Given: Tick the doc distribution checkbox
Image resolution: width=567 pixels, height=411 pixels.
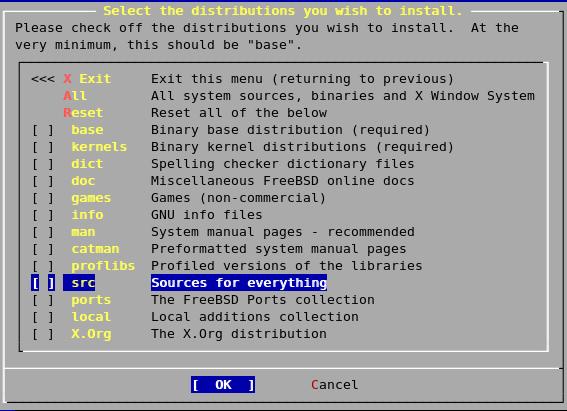Looking at the screenshot, I should pyautogui.click(x=43, y=181).
